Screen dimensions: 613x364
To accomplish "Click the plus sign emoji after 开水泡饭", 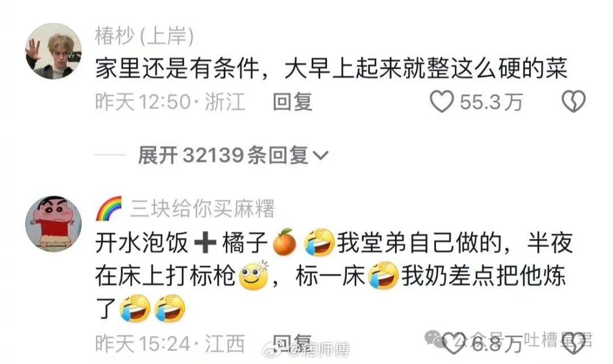I will click(x=205, y=243).
